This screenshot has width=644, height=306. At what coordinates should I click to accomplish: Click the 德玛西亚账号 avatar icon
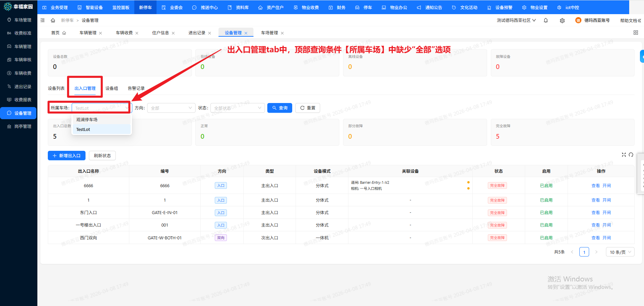click(578, 20)
